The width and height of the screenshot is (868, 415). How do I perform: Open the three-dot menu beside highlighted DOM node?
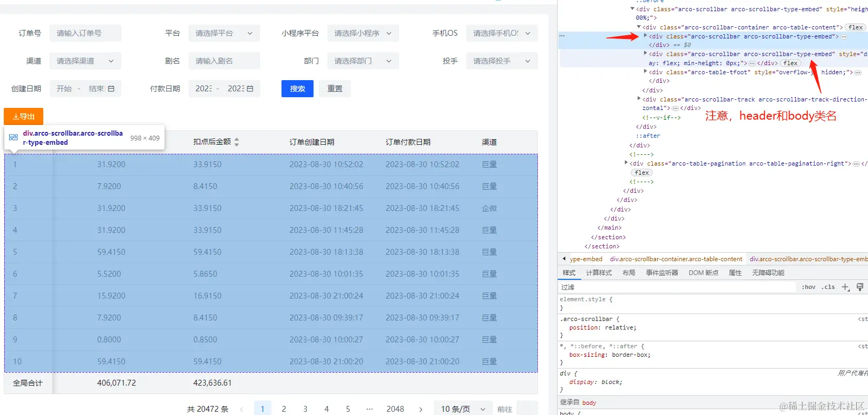pyautogui.click(x=562, y=36)
